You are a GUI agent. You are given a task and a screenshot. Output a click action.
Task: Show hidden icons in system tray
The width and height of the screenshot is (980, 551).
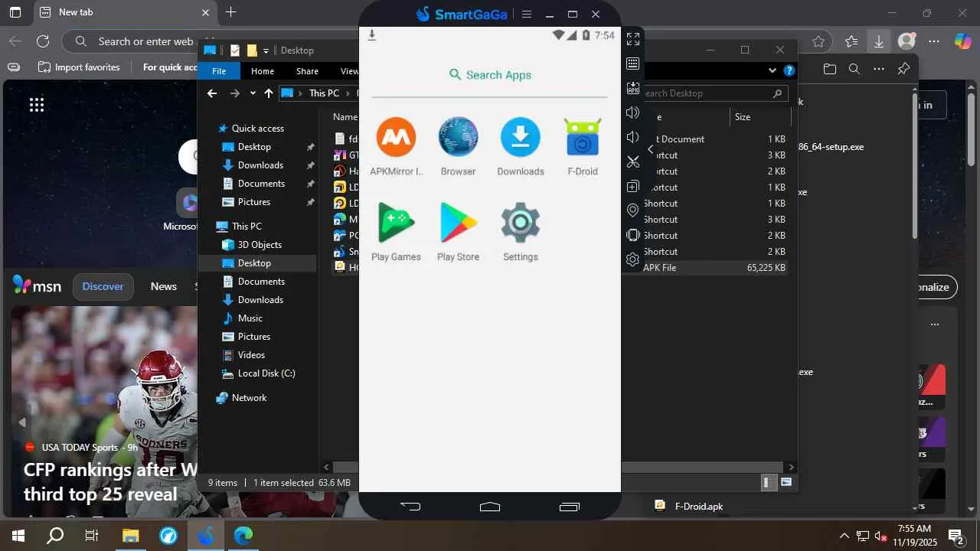(844, 536)
